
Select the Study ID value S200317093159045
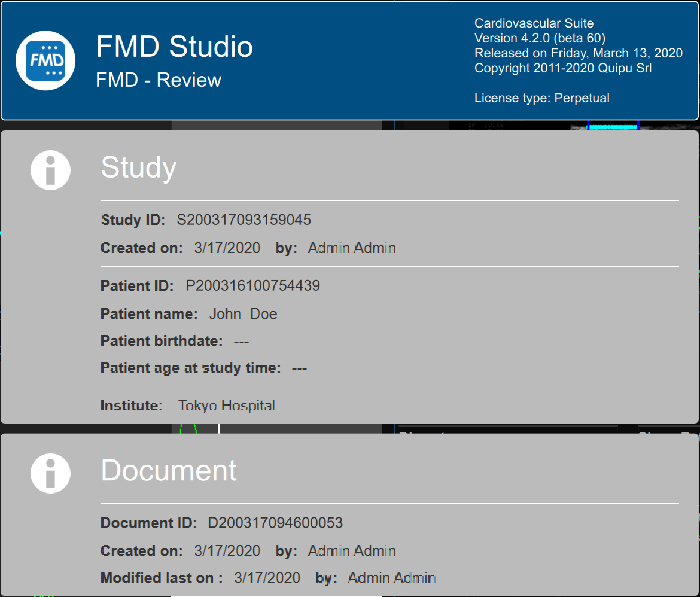[244, 220]
